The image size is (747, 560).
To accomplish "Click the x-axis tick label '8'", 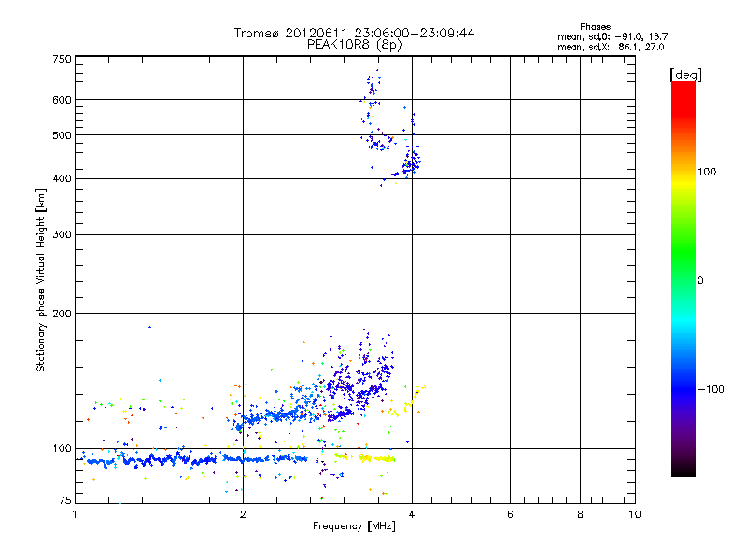I will coord(580,514).
